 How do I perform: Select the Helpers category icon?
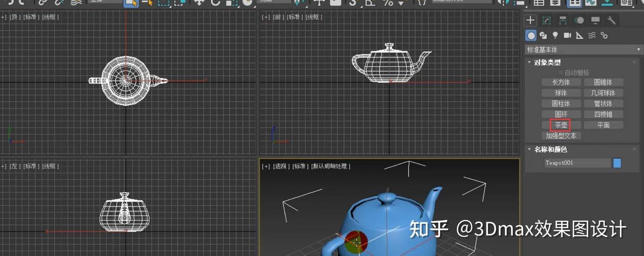[x=580, y=35]
